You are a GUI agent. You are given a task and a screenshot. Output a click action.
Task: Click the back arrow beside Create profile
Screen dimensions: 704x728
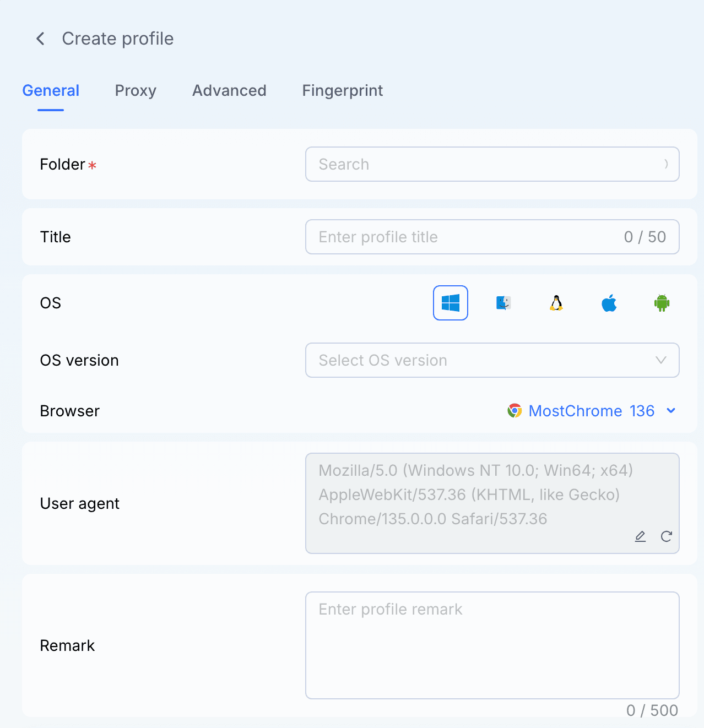click(x=40, y=39)
